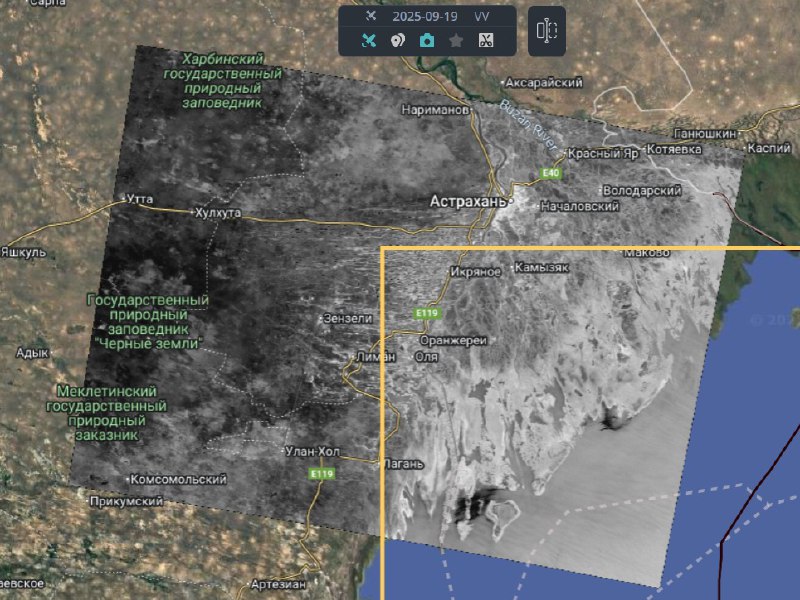Toggle the star favorite button
The height and width of the screenshot is (600, 800).
456,41
